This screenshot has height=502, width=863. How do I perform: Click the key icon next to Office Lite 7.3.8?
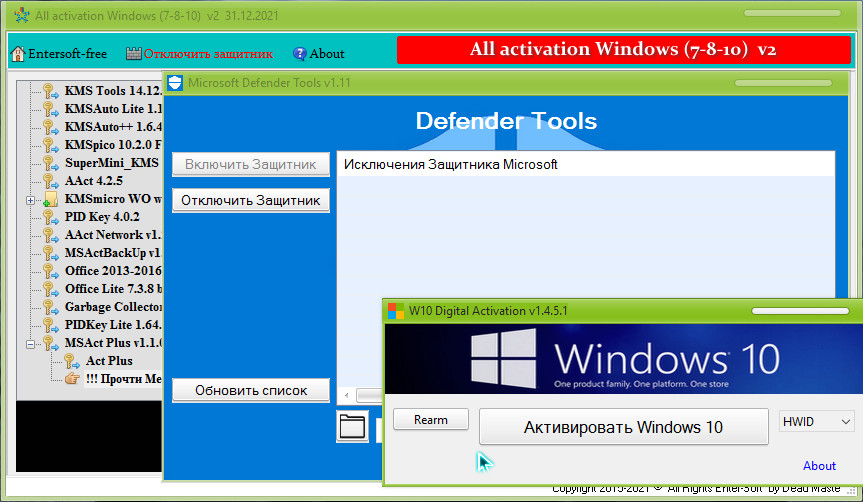point(50,289)
